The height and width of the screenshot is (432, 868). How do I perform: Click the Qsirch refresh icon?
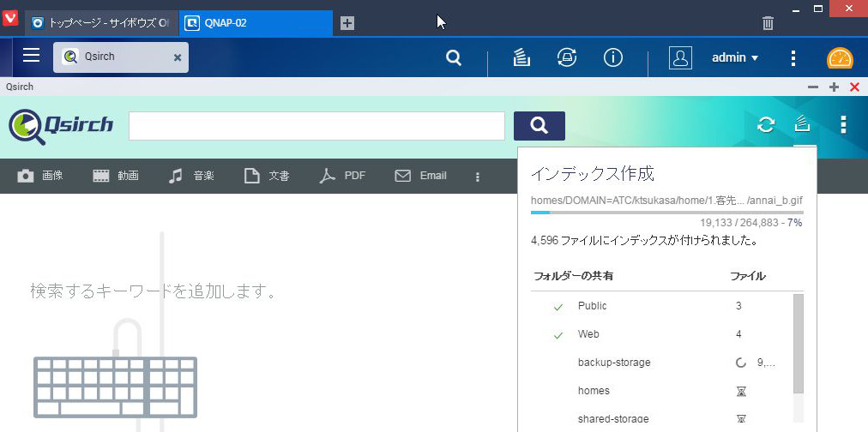766,125
